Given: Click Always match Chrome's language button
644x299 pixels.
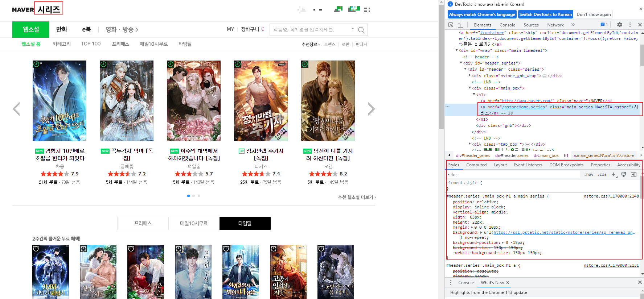Looking at the screenshot, I should (x=482, y=14).
